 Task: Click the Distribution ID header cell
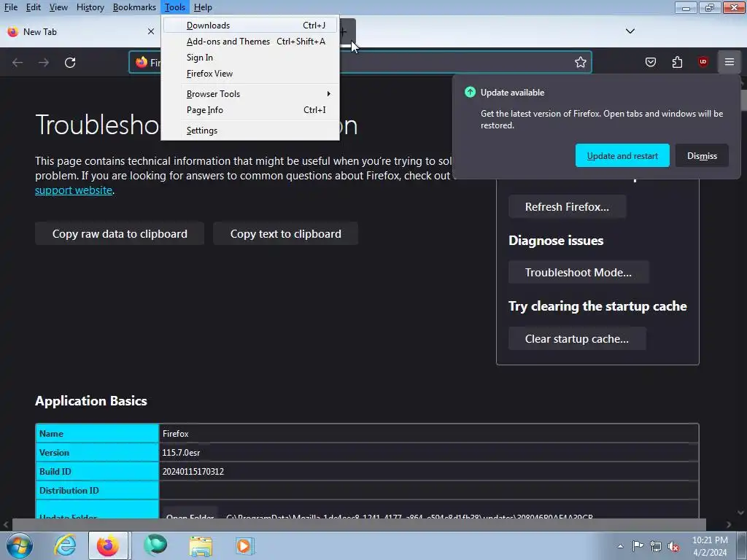97,491
